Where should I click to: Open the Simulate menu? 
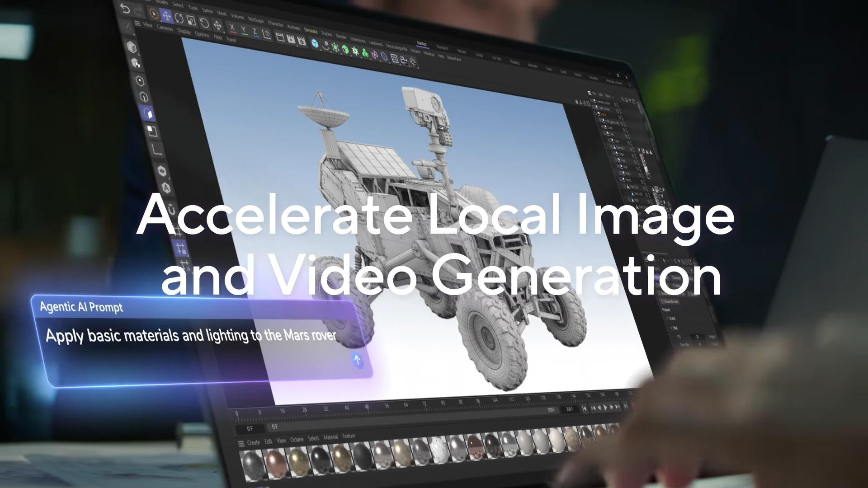311,31
